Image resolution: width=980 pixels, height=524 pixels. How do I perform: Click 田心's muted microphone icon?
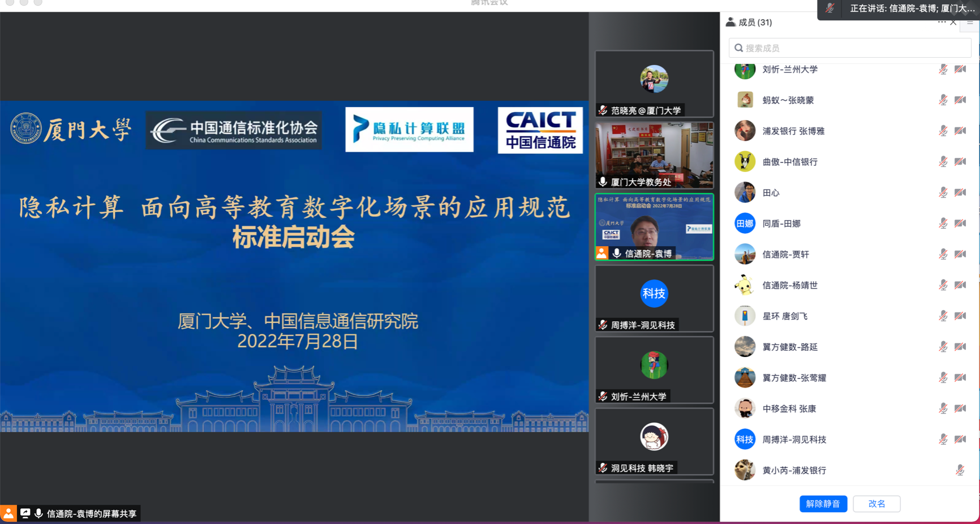point(943,192)
